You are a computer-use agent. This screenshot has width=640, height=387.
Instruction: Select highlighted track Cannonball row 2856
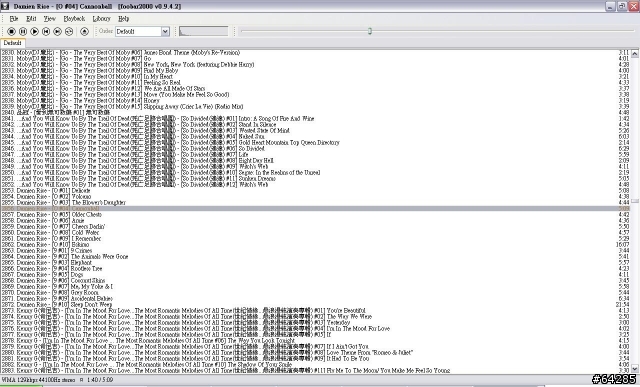pos(315,209)
